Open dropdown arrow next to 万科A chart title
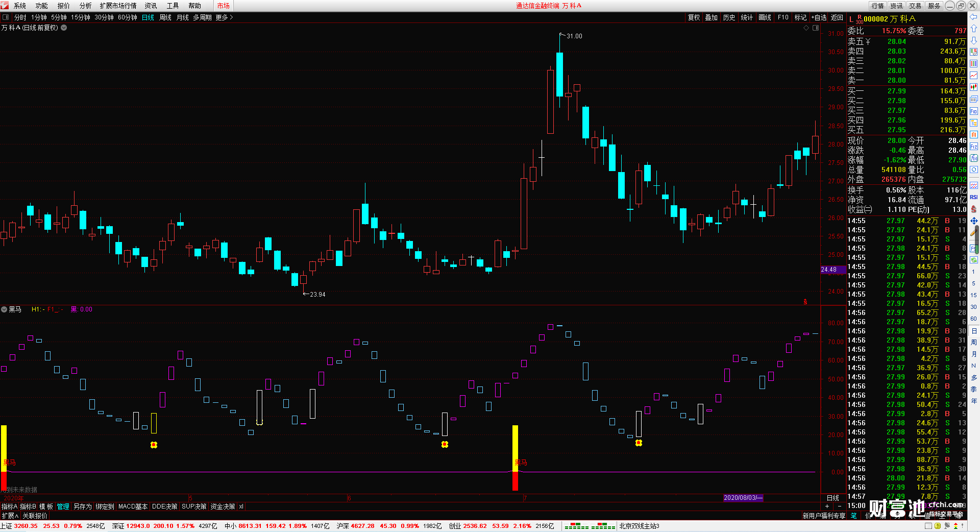This screenshot has height=532, width=980. click(x=64, y=28)
